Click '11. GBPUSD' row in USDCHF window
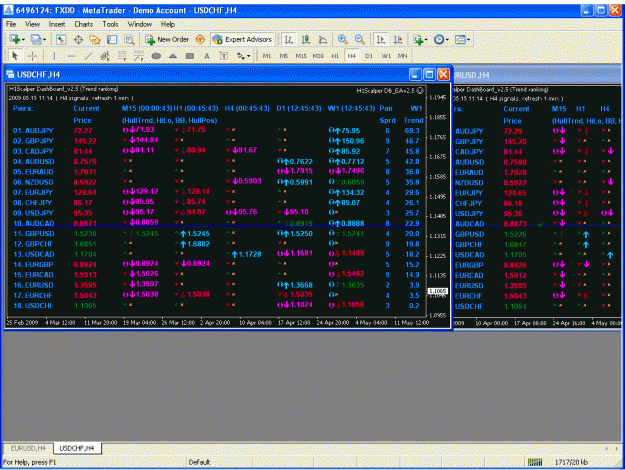 pyautogui.click(x=216, y=234)
